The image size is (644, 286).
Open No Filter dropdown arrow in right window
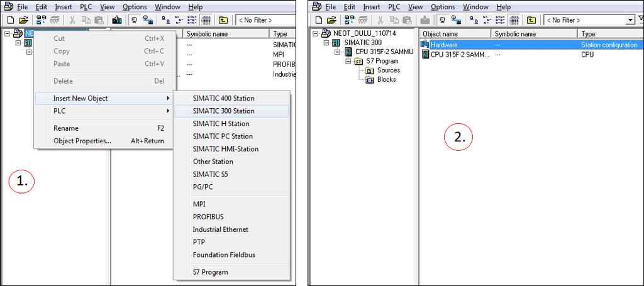630,19
